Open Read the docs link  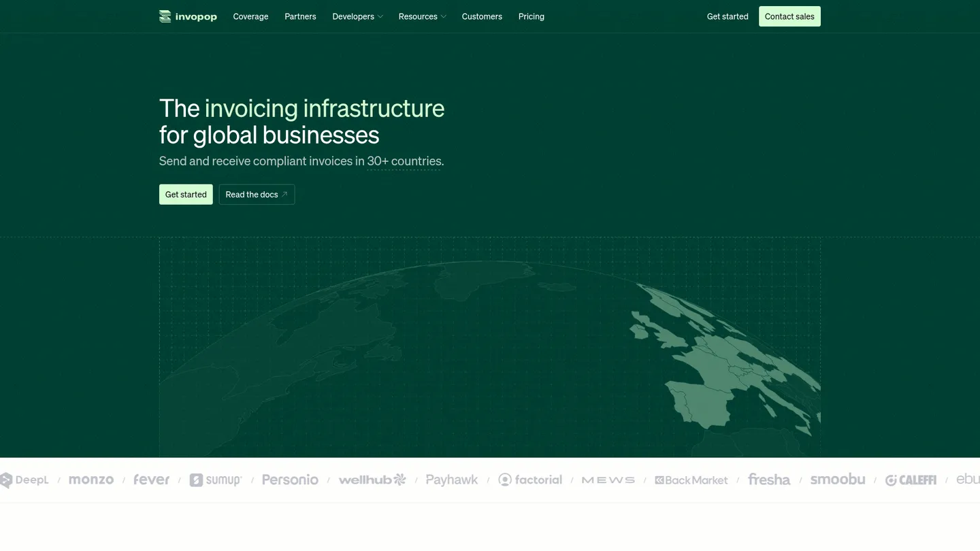(257, 195)
